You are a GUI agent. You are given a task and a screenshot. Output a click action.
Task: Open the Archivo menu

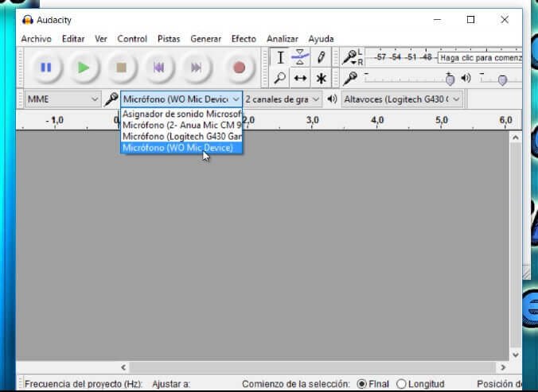36,39
